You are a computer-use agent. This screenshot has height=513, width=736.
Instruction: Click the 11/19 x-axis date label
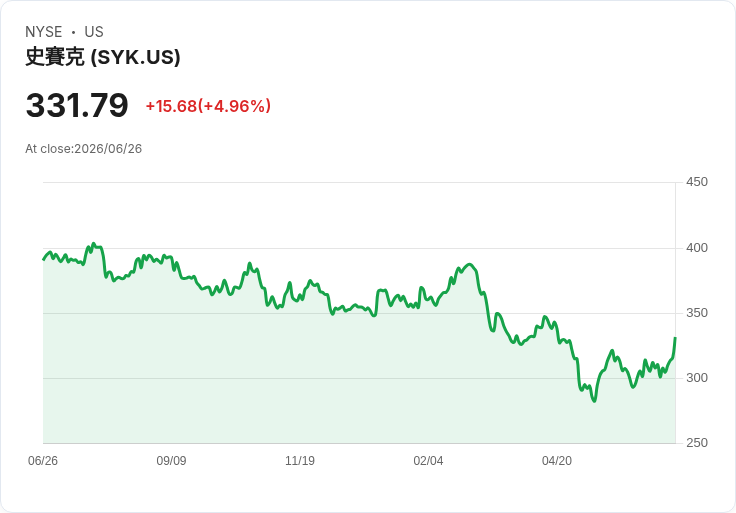pos(300,461)
